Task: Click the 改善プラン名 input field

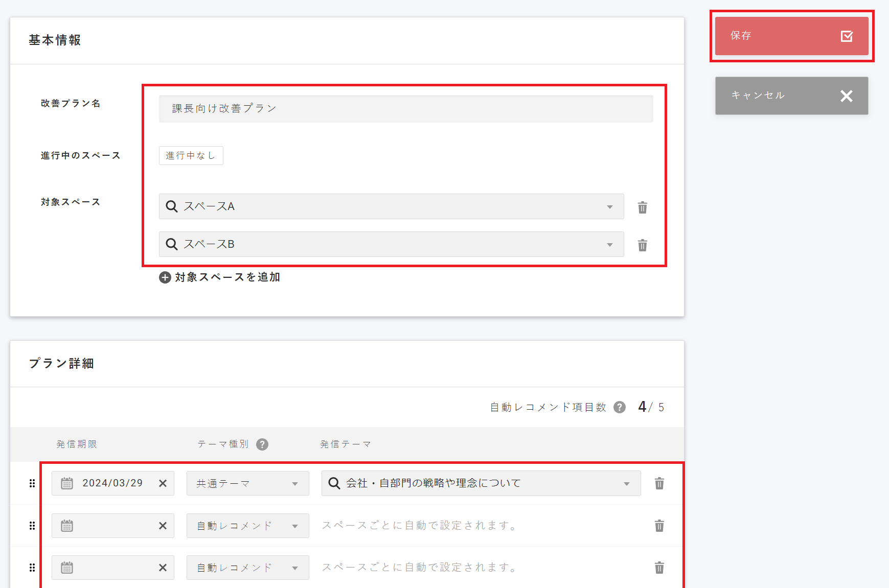Action: (406, 108)
